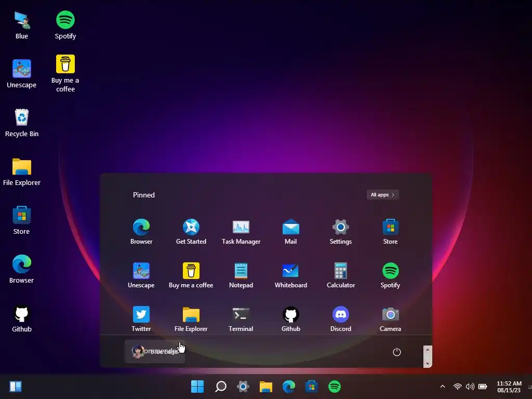The image size is (532, 399).
Task: Open Github from the Start menu pinned grid
Action: click(x=291, y=319)
